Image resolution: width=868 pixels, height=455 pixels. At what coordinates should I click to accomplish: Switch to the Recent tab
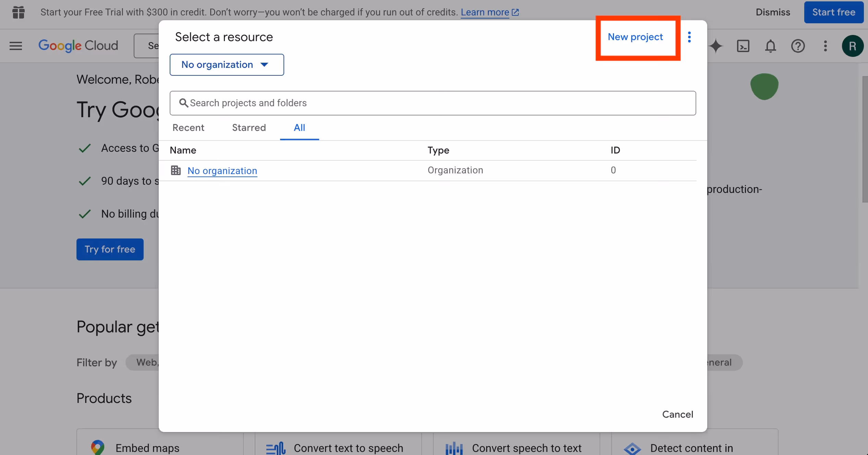[188, 128]
